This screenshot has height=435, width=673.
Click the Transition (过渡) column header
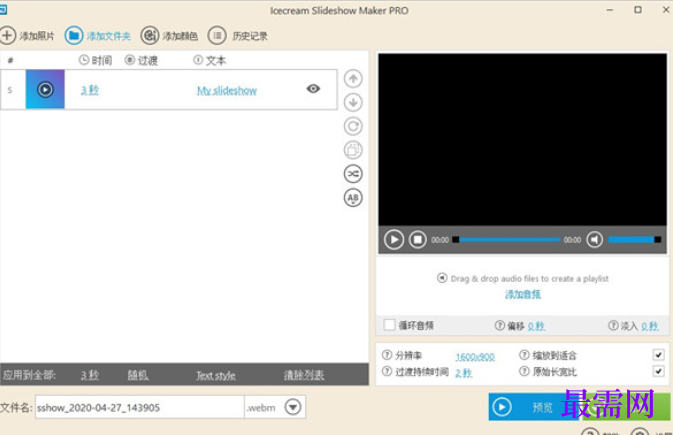tap(142, 60)
